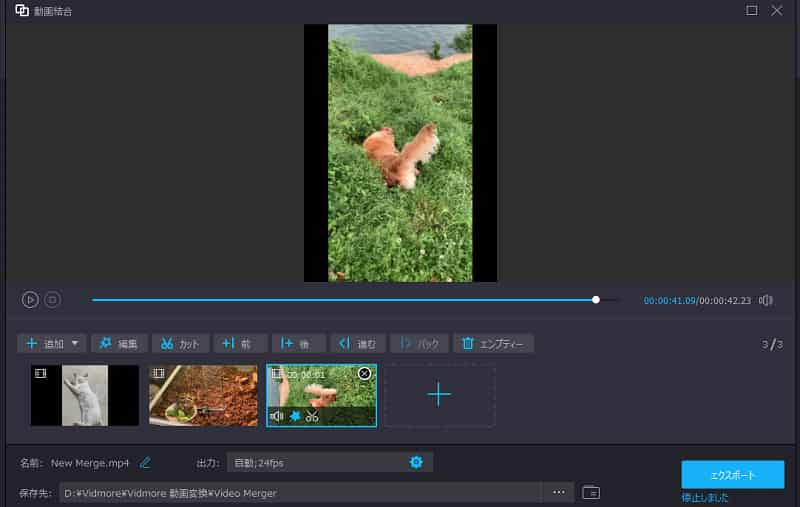800x507 pixels.
Task: Select the white cat video thumbnail
Action: point(84,396)
